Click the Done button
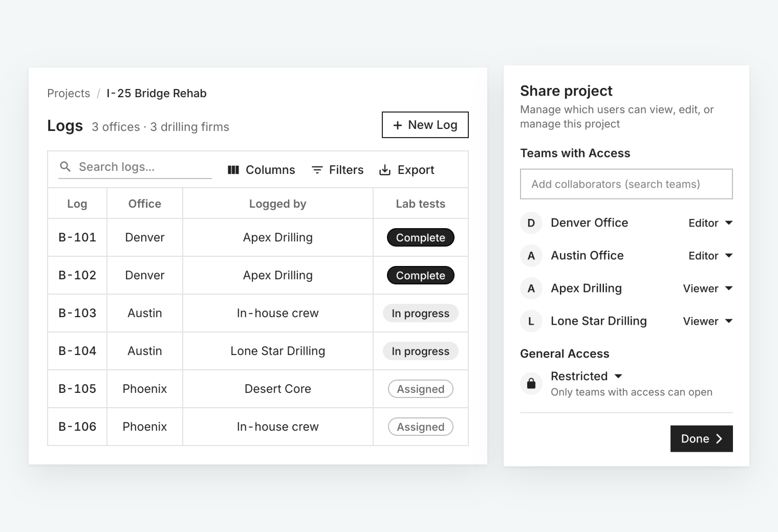This screenshot has width=778, height=532. [x=702, y=439]
